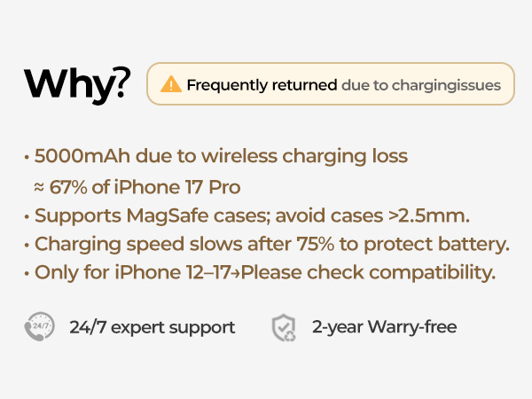Click the "24/7 expert support" label
Viewport: 532px width, 399px height.
point(153,327)
